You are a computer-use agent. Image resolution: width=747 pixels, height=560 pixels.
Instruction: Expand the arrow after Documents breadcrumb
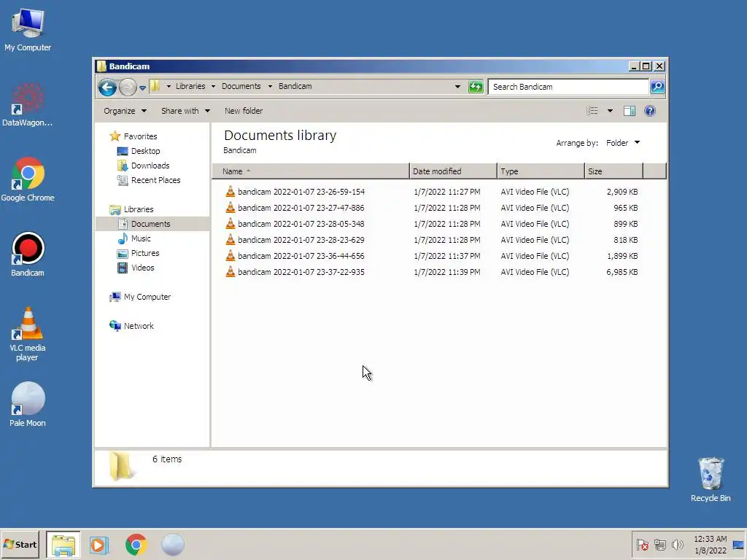[x=270, y=87]
